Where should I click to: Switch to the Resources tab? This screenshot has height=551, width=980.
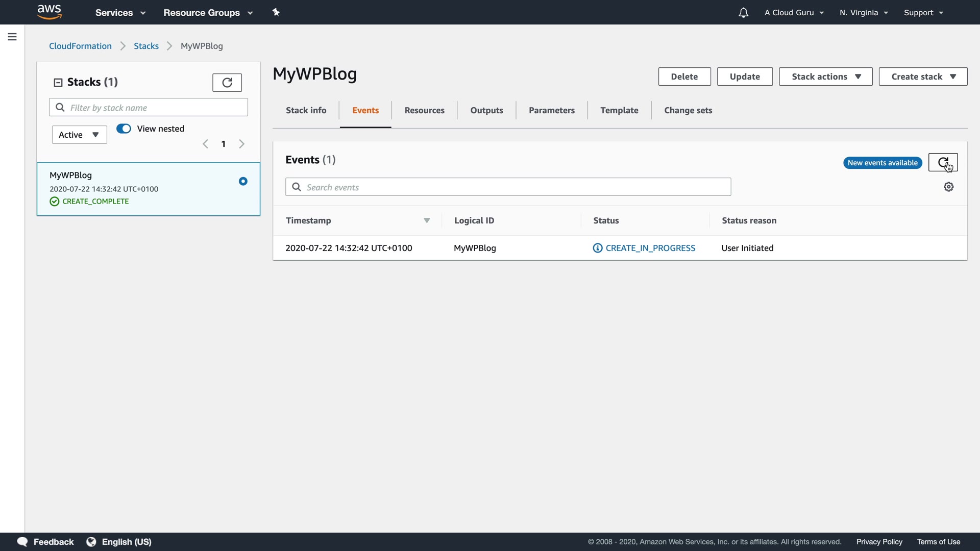424,110
